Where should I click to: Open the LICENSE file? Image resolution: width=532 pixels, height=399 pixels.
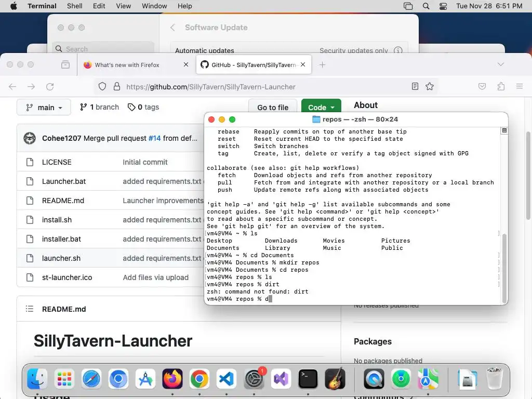tap(57, 162)
